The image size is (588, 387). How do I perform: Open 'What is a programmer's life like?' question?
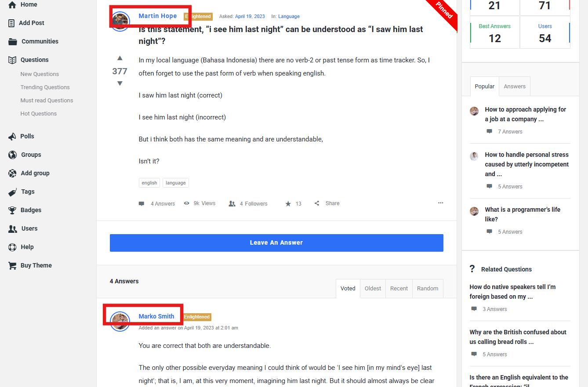tap(523, 214)
